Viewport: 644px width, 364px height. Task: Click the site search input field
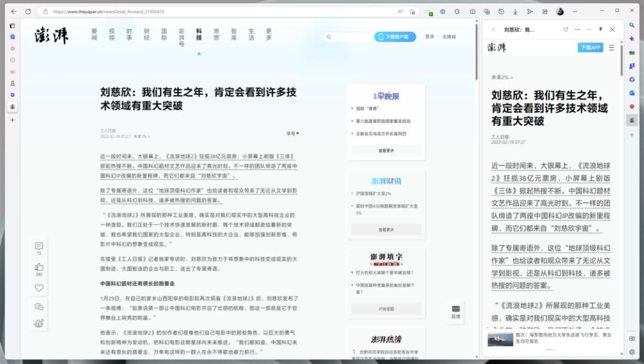(x=349, y=37)
